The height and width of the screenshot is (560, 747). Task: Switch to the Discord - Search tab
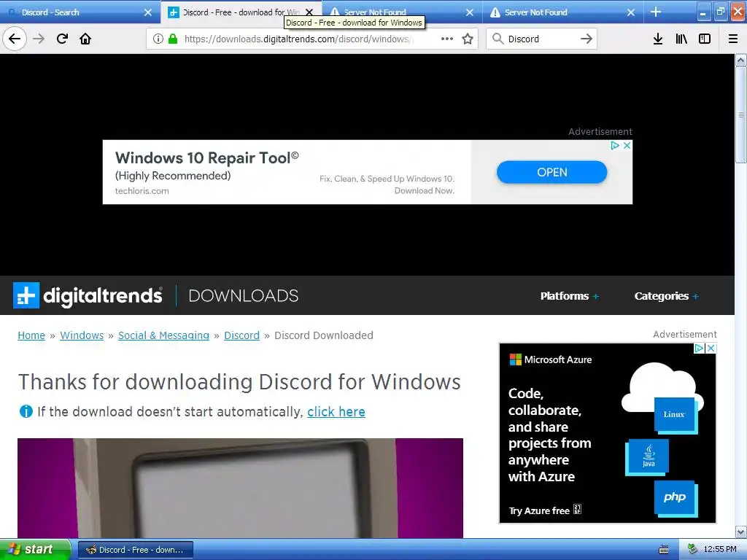coord(80,12)
